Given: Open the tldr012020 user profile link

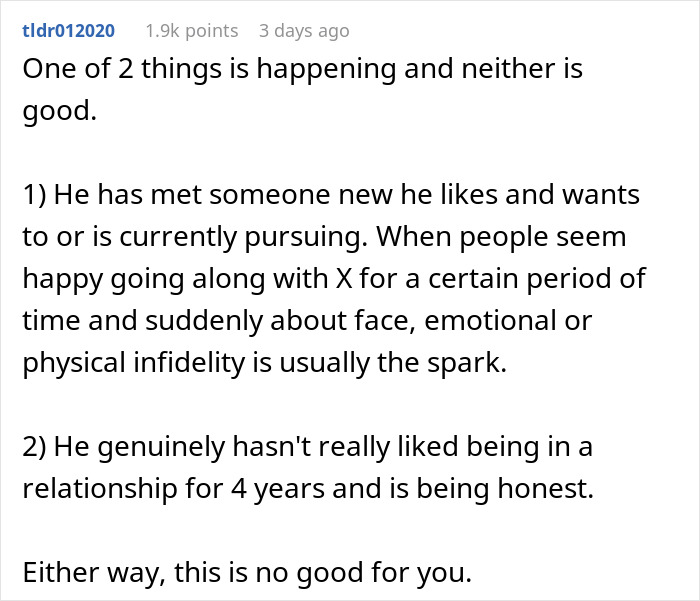Looking at the screenshot, I should click(68, 31).
